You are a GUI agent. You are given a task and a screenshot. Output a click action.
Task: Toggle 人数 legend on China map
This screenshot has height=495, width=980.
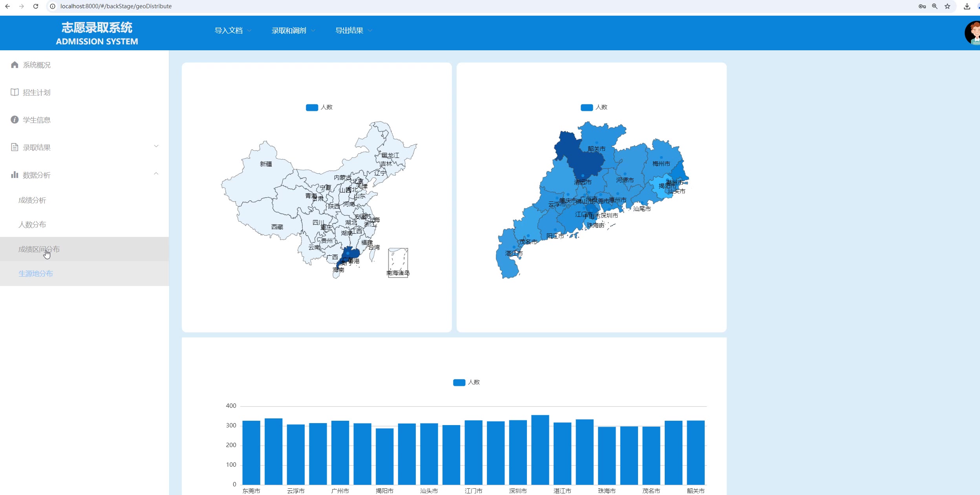tap(312, 107)
